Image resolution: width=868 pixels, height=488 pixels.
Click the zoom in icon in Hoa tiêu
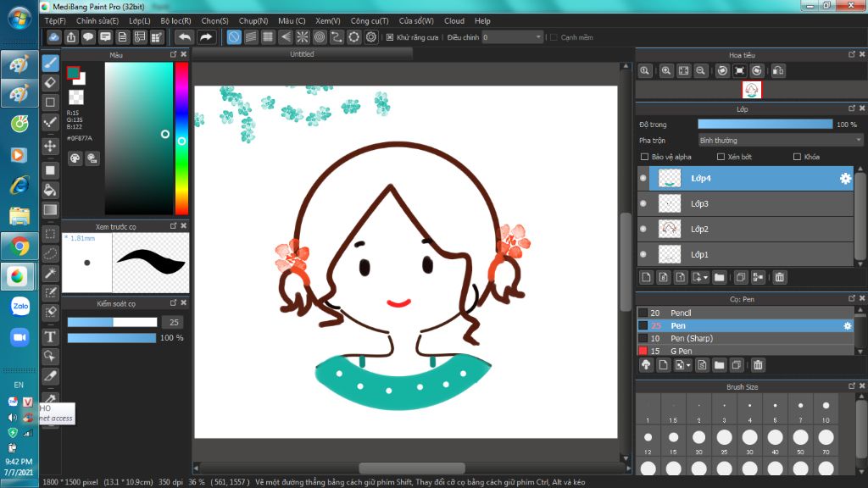click(x=666, y=71)
